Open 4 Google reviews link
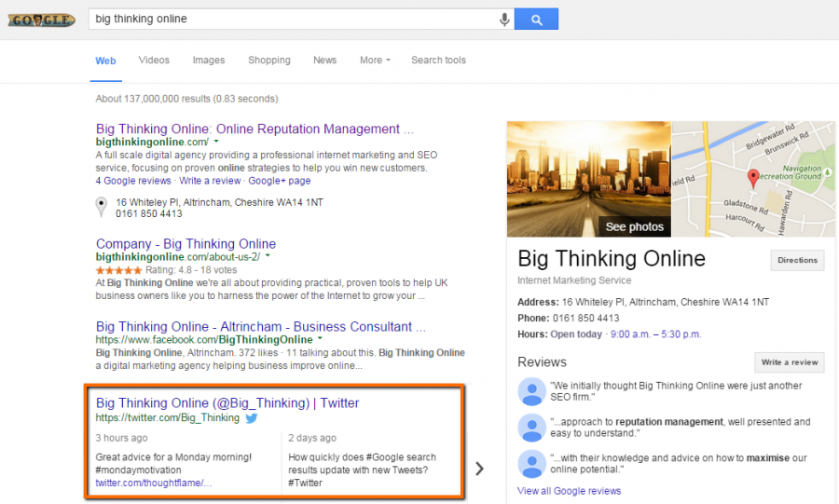Viewport: 839px width, 504px height. (133, 181)
